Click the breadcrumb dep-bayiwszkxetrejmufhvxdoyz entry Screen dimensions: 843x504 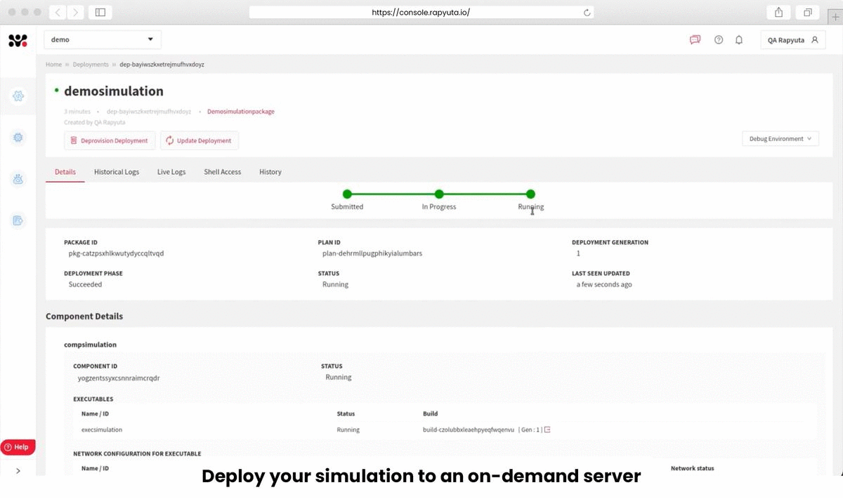162,65
